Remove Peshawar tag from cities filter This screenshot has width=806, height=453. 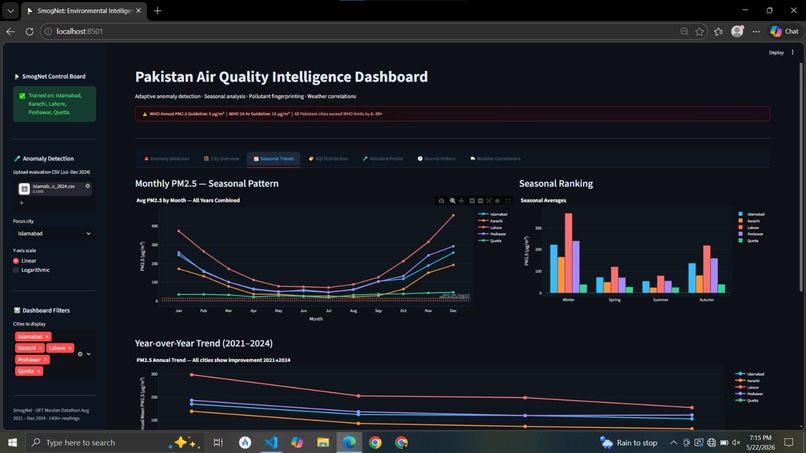(x=46, y=360)
